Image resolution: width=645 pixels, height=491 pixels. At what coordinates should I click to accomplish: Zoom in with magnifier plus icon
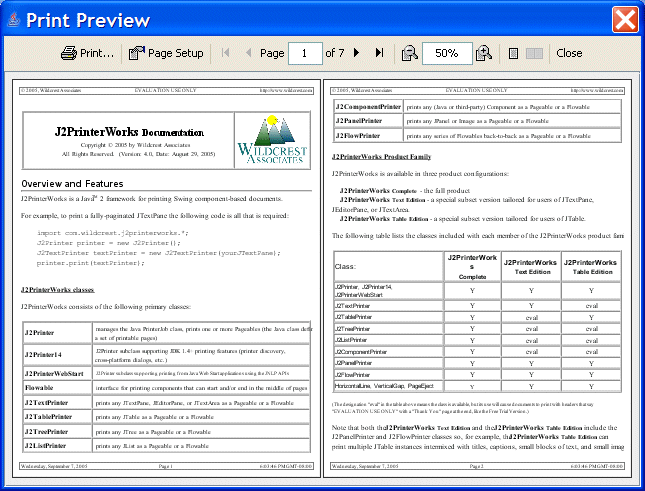pos(484,53)
